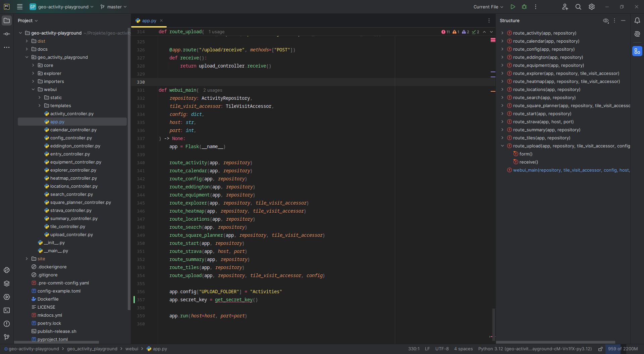Expand the site folder
This screenshot has width=644, height=354.
tap(27, 259)
